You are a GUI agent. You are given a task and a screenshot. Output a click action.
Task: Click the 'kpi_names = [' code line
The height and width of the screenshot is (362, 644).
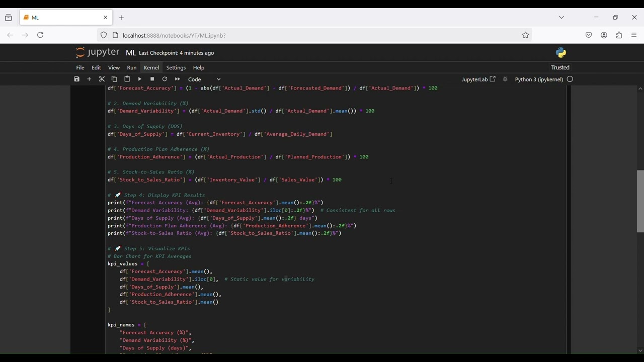point(127,325)
